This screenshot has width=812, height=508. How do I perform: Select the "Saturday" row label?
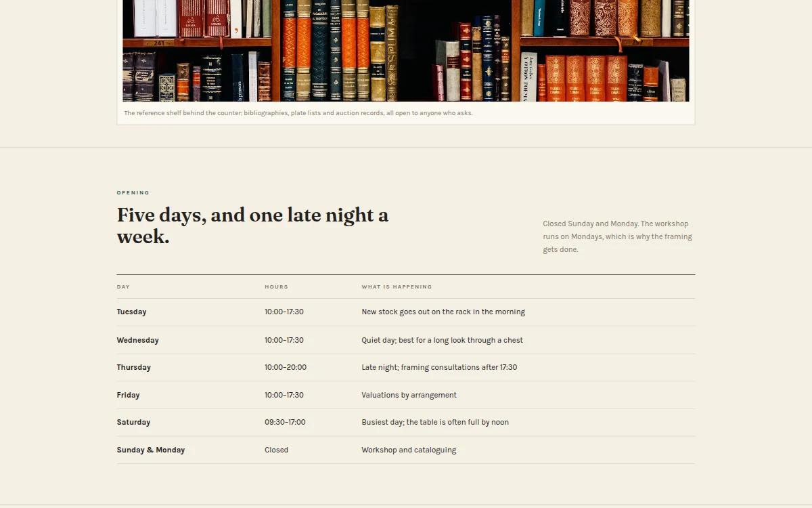click(133, 423)
